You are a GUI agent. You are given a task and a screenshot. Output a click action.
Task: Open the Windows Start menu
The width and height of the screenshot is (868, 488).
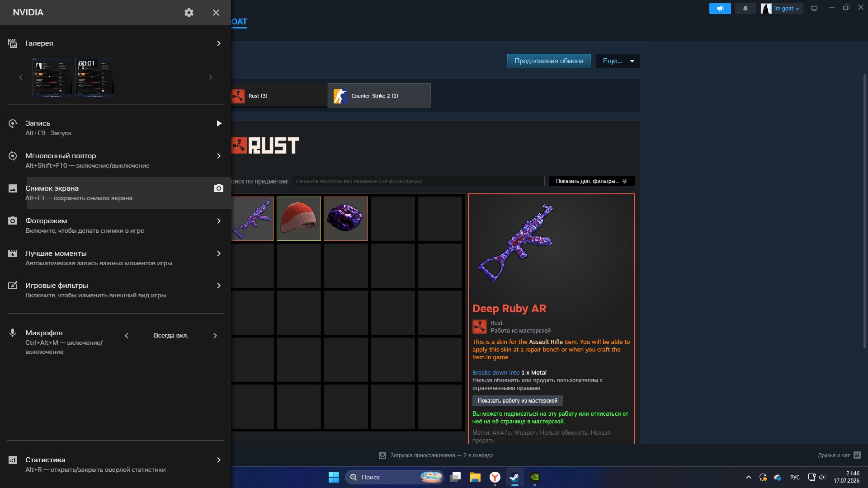coord(334,477)
